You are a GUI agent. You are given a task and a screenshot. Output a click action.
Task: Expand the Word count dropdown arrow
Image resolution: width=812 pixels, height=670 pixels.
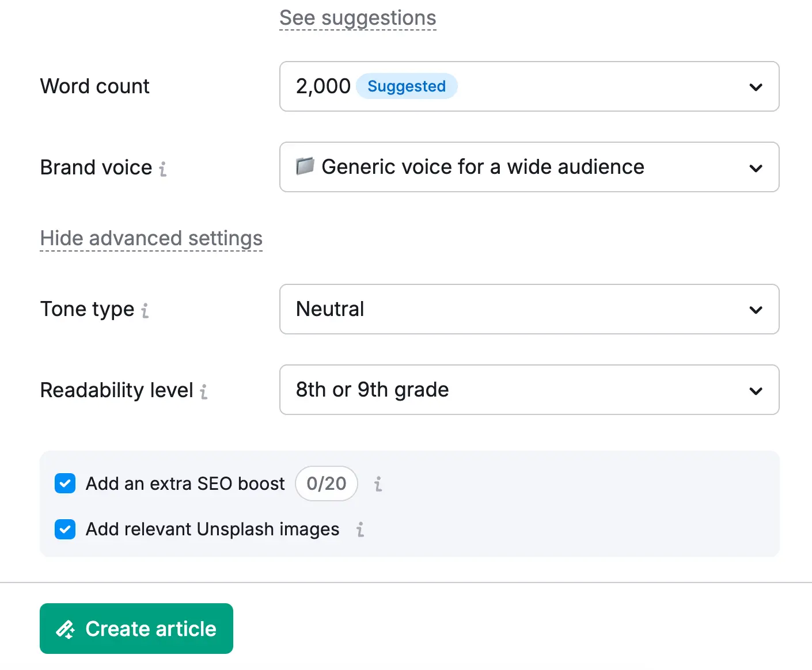756,87
